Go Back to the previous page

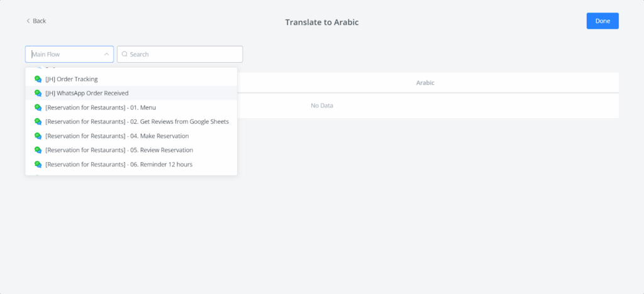click(36, 21)
